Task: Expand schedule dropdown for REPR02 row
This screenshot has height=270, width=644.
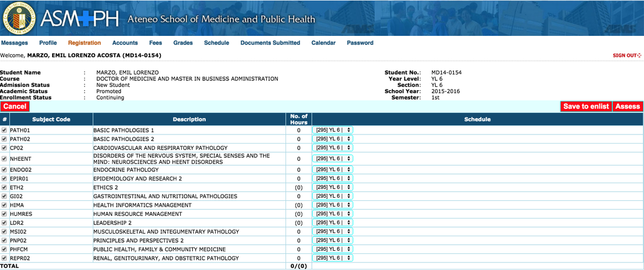Action: coord(333,258)
